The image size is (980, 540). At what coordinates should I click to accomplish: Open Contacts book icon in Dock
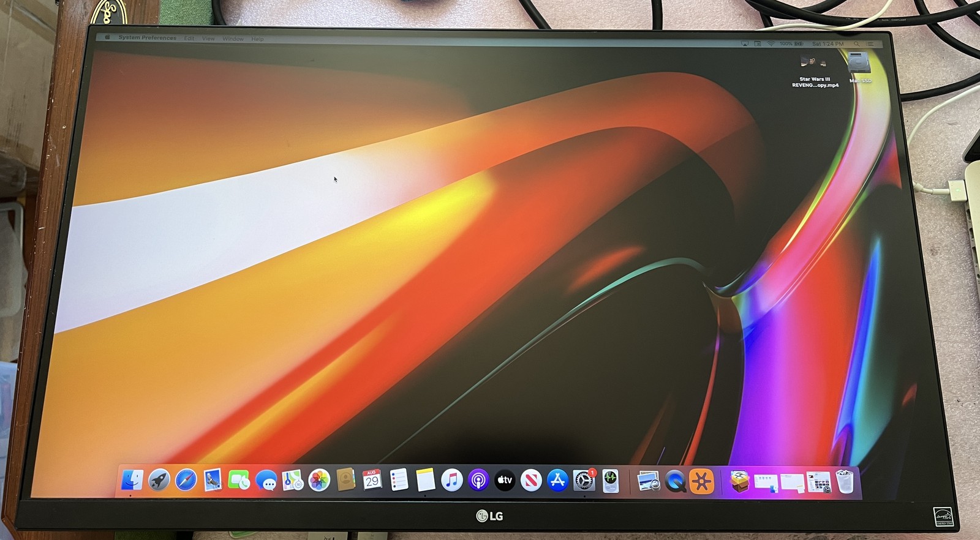(345, 480)
